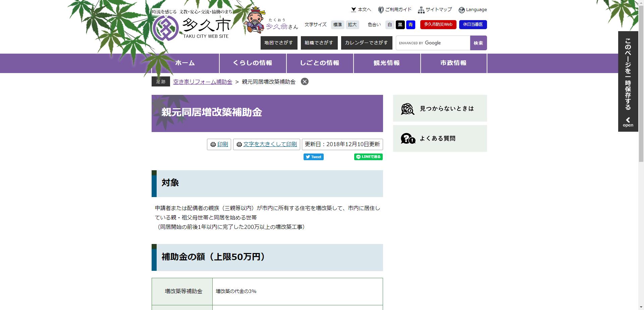The height and width of the screenshot is (310, 644).
Task: Open 組織でさがす search option
Action: pyautogui.click(x=319, y=43)
